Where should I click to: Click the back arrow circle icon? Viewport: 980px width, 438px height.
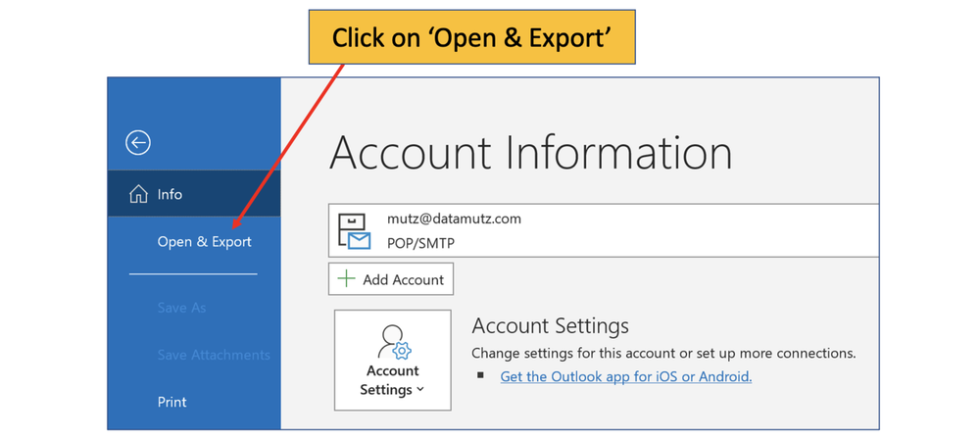coord(137,143)
